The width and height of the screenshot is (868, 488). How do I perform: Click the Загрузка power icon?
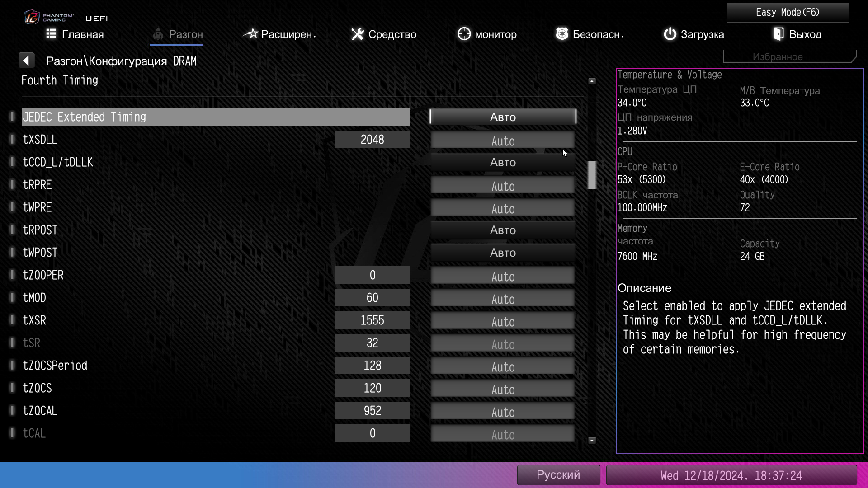[670, 34]
